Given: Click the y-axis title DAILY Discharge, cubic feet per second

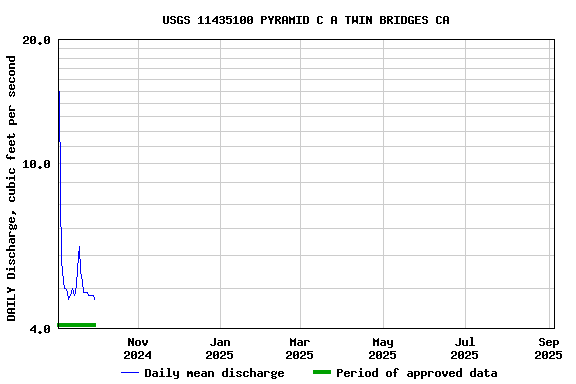Looking at the screenshot, I should (11, 188).
